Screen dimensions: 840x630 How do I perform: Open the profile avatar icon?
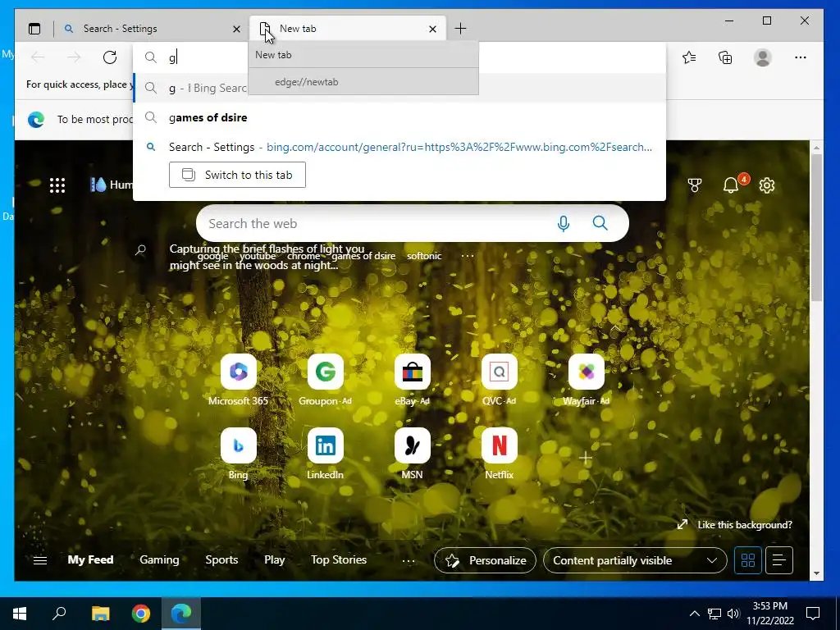point(762,57)
